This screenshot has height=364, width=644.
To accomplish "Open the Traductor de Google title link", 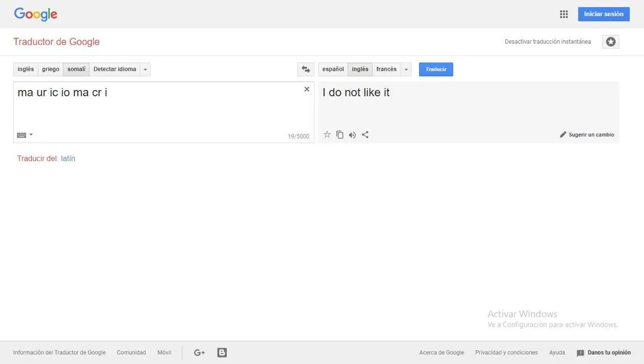I will (x=56, y=42).
